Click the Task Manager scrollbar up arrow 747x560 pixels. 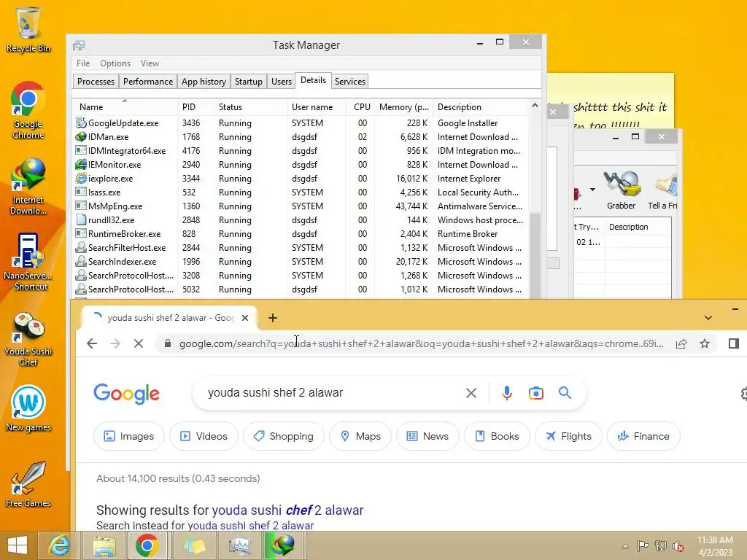point(535,105)
